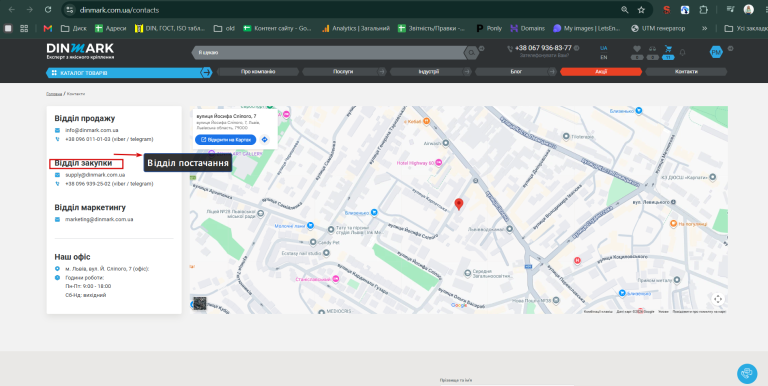Open the Ponly bookmark
Image resolution: width=768 pixels, height=386 pixels.
pos(489,28)
